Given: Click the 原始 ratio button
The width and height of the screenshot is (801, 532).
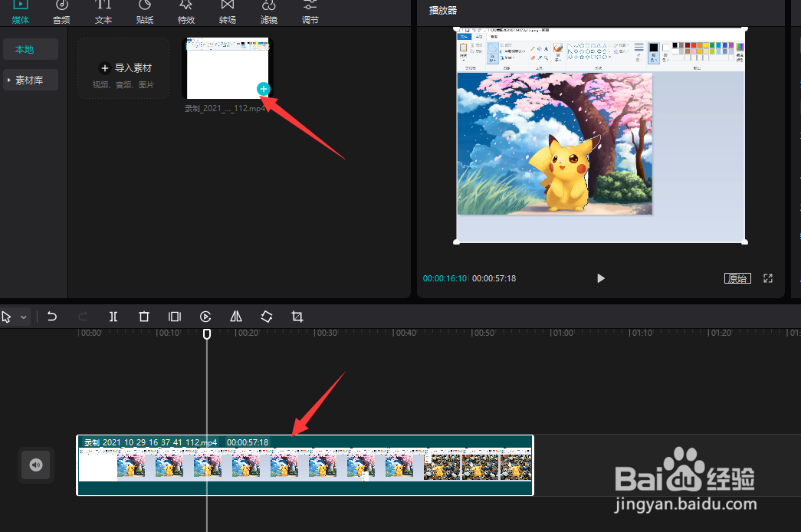Looking at the screenshot, I should point(737,278).
